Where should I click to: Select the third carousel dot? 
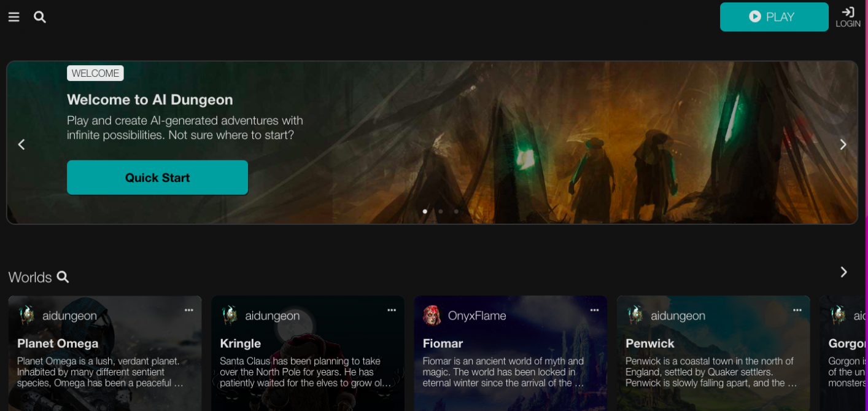pos(456,211)
